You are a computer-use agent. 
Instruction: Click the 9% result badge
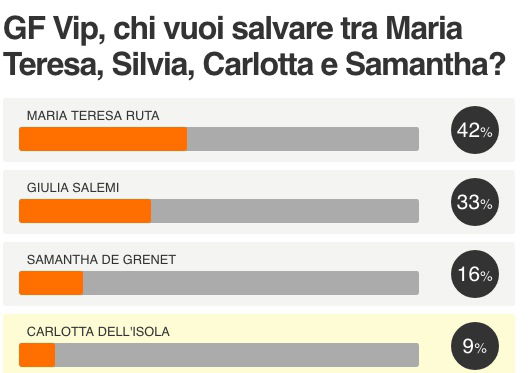click(475, 346)
